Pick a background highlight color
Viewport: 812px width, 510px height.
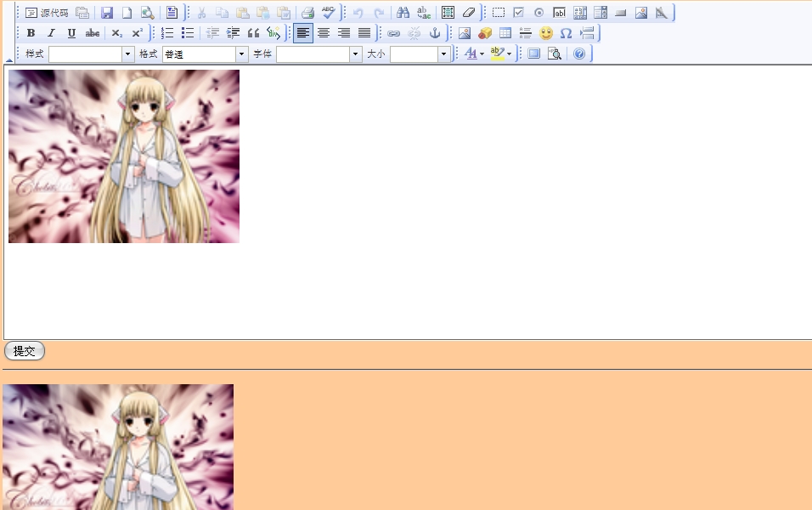[x=501, y=54]
